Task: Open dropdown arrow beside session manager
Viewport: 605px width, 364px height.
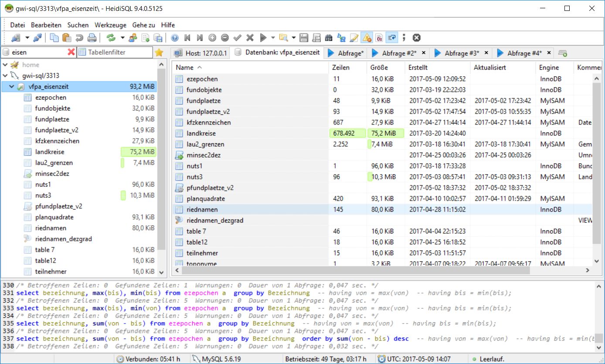Action: coord(27,38)
